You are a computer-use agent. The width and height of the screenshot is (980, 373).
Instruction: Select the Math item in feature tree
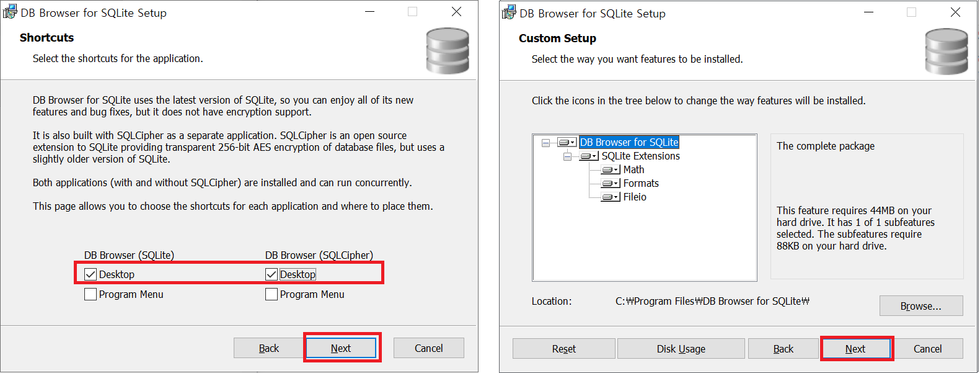(633, 169)
